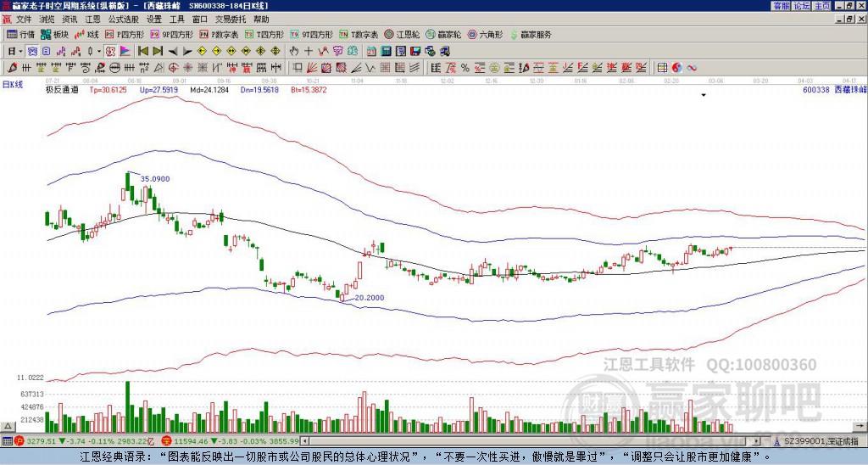Viewport: 868px width, 465px height.
Task: Open the 江恩轮 wheel tool
Action: pos(402,34)
